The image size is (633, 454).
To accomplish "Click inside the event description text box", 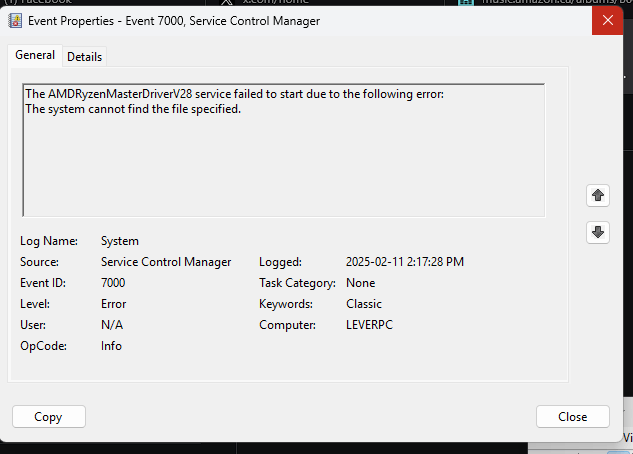I will pyautogui.click(x=284, y=150).
